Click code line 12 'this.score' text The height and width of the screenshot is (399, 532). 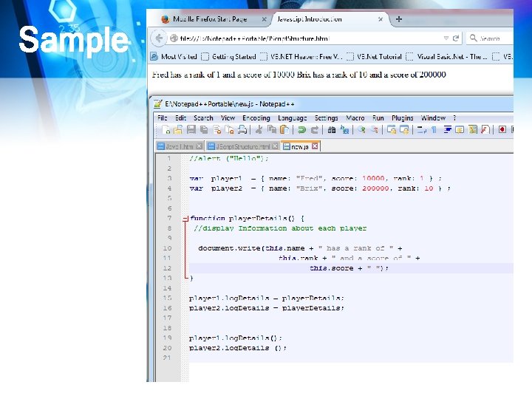331,268
